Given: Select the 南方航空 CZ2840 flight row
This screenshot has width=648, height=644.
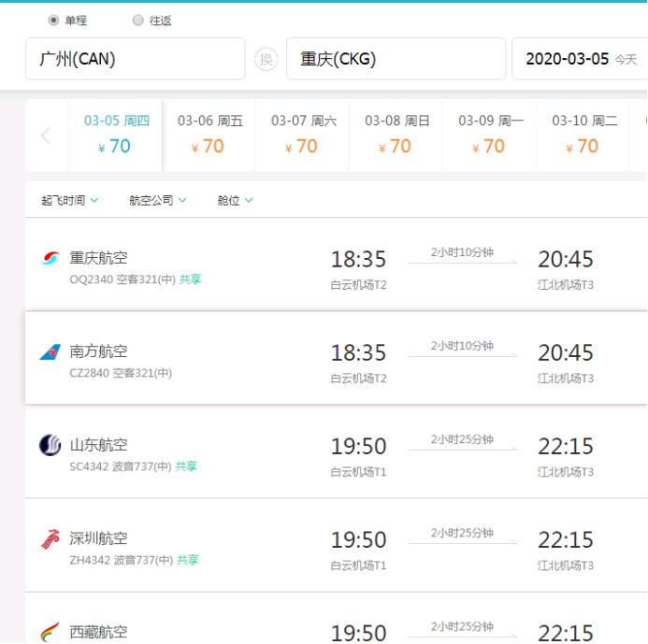Looking at the screenshot, I should 336,358.
